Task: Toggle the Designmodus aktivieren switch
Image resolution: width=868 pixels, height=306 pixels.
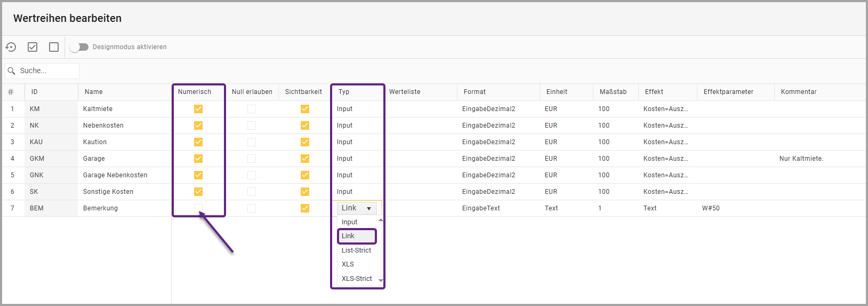Action: (x=79, y=47)
